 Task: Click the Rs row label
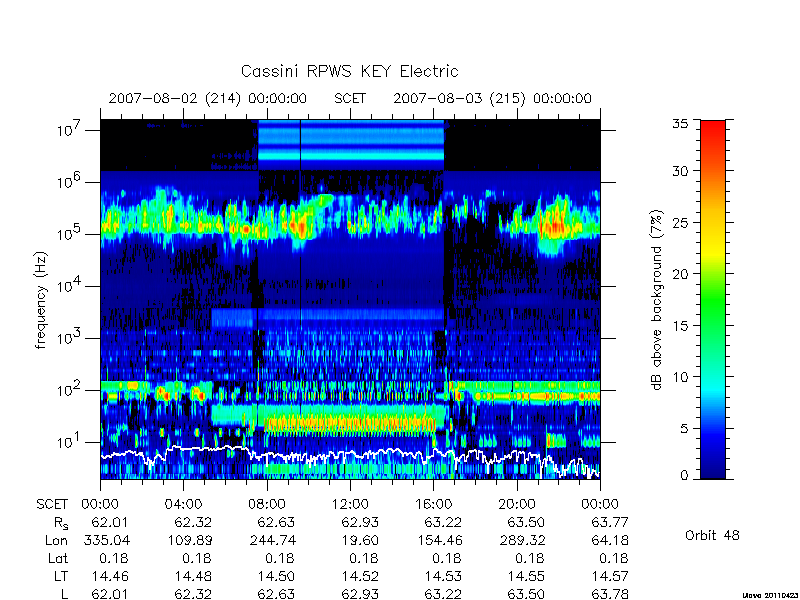point(61,523)
